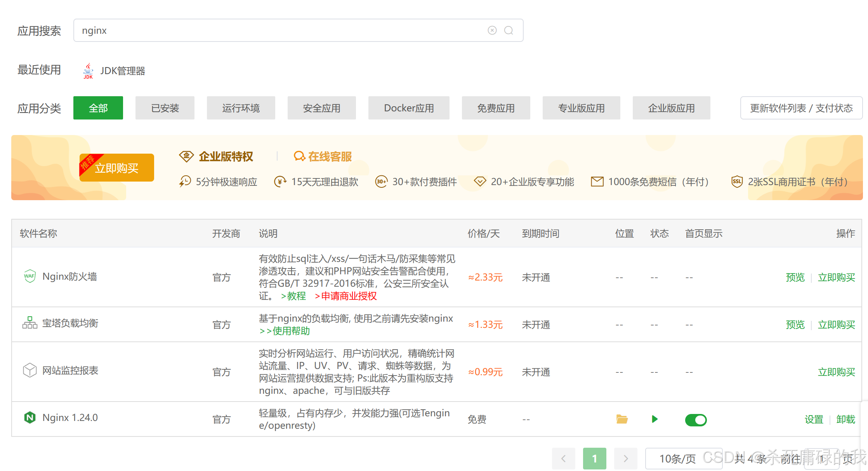Click the Nginx防火墙 name text
Viewport: 868px width, 471px height.
[69, 276]
